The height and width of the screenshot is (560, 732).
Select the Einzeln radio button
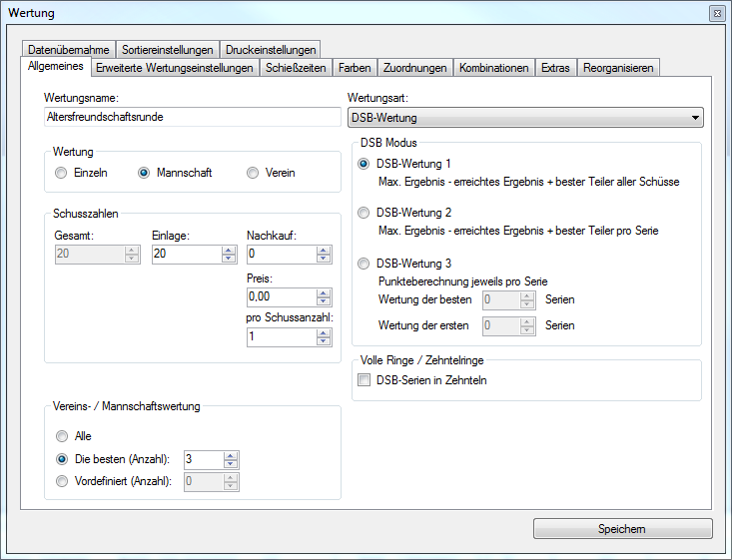(x=63, y=173)
